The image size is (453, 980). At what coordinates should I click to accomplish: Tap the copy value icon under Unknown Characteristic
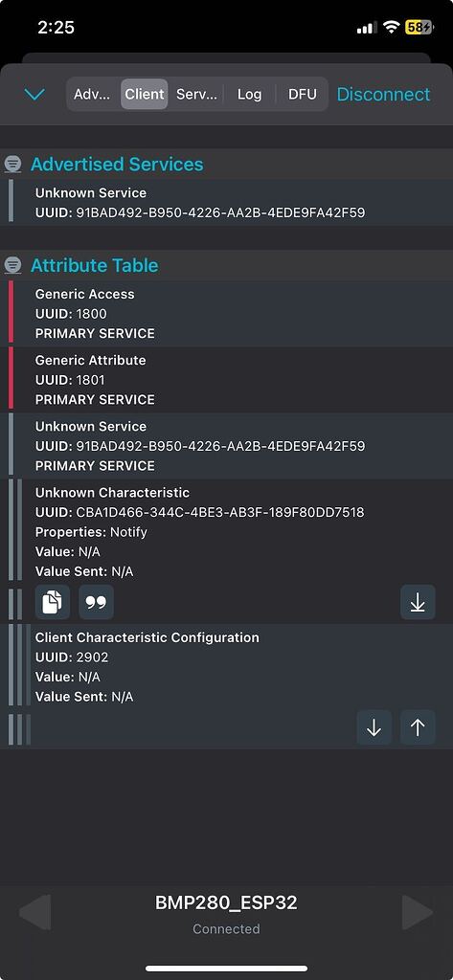point(53,603)
